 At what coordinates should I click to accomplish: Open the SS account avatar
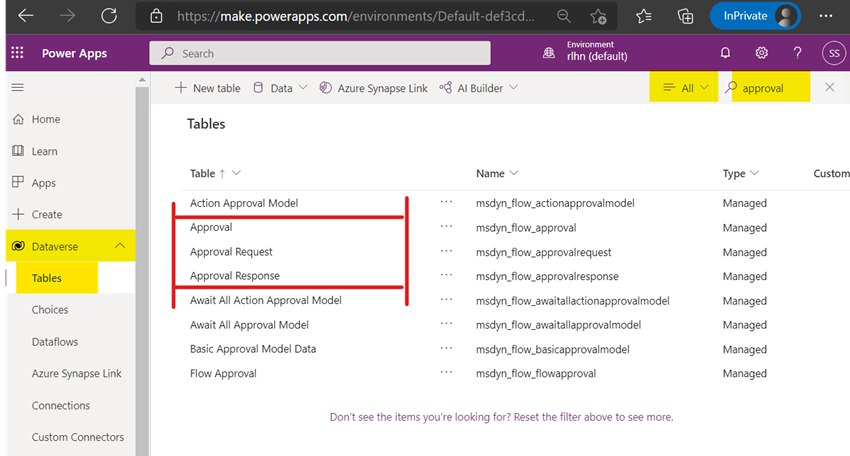point(834,53)
